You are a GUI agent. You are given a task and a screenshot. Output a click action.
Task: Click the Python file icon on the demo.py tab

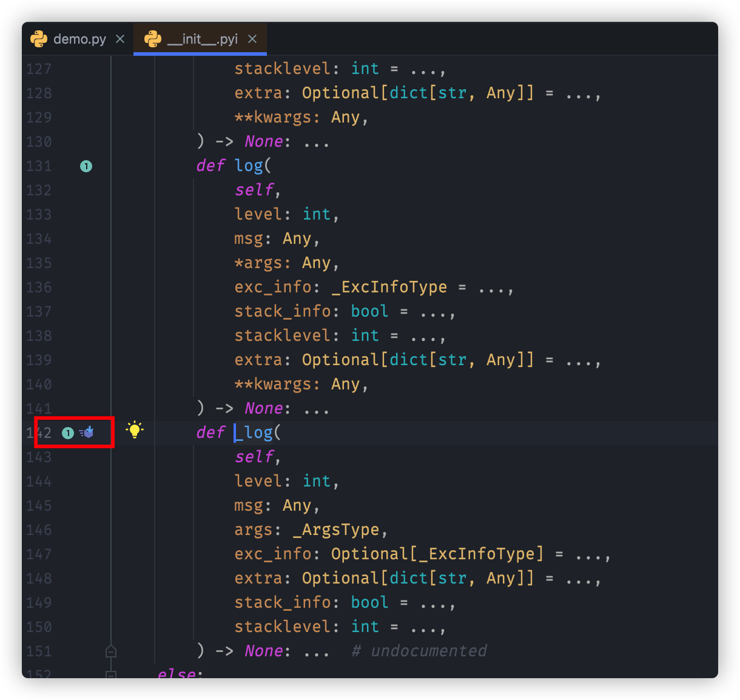(38, 38)
